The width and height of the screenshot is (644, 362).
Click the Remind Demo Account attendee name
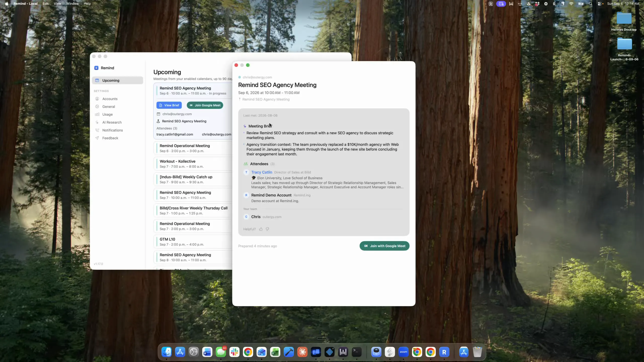pos(271,195)
